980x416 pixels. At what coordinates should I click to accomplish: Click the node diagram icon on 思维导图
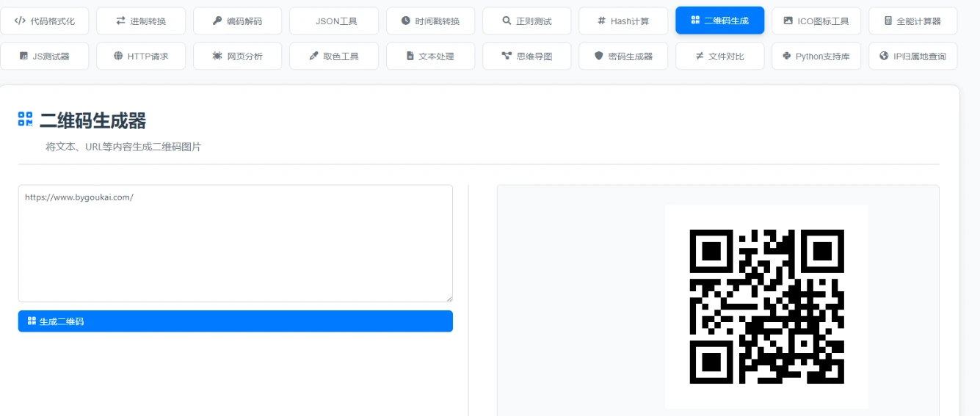pyautogui.click(x=507, y=56)
